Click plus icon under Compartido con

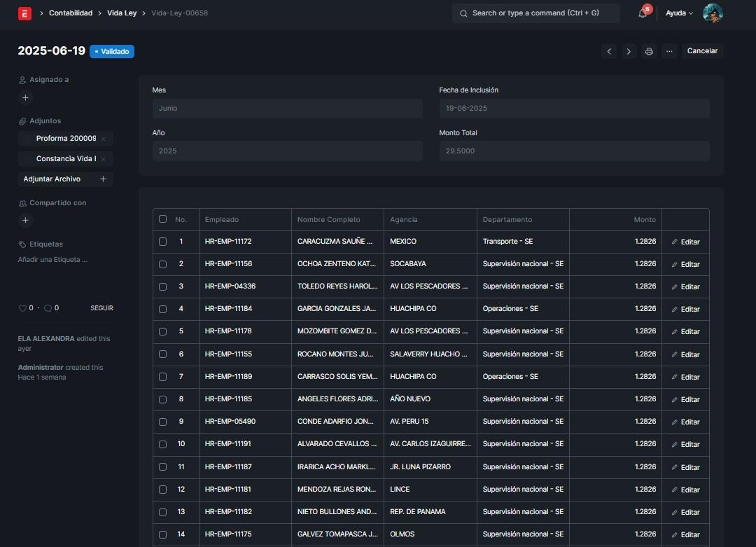pos(25,221)
